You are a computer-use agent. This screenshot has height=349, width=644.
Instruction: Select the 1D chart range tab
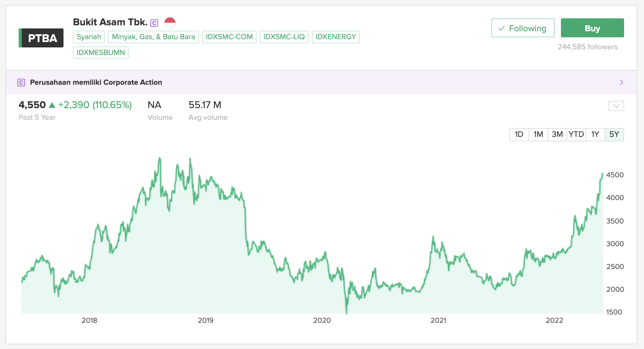[x=519, y=134]
